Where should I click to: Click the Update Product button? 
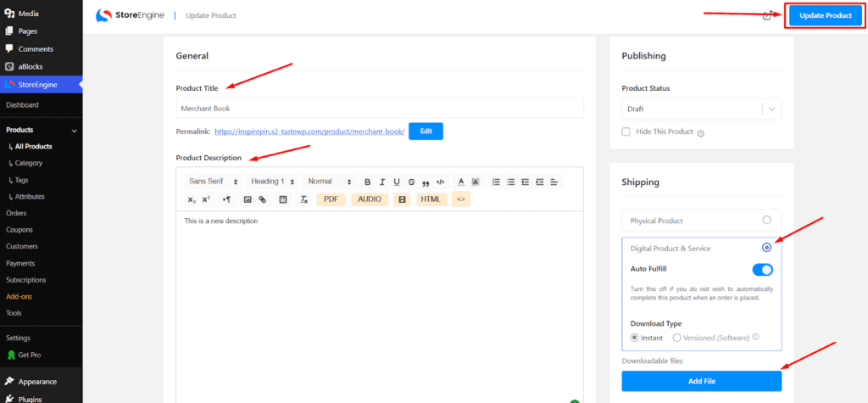(825, 15)
